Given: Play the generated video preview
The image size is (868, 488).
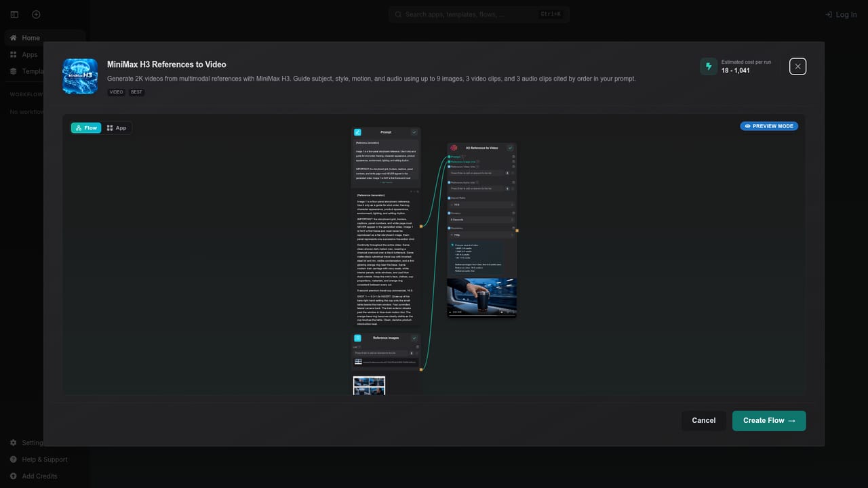Looking at the screenshot, I should tap(450, 312).
